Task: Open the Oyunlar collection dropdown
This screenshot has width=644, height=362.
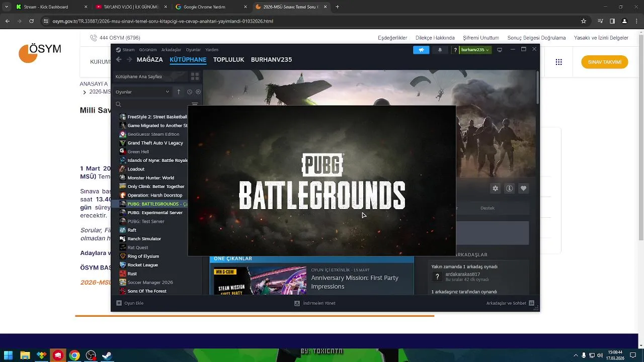Action: pos(142,92)
